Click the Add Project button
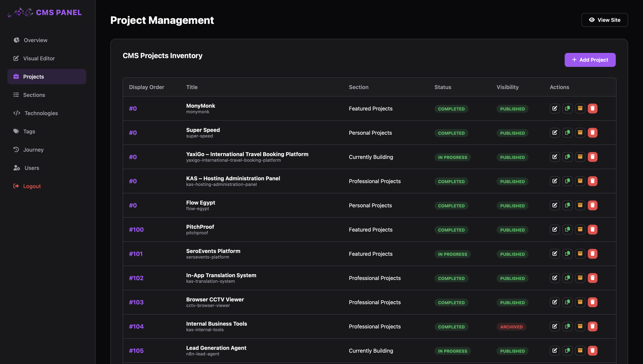 [590, 60]
